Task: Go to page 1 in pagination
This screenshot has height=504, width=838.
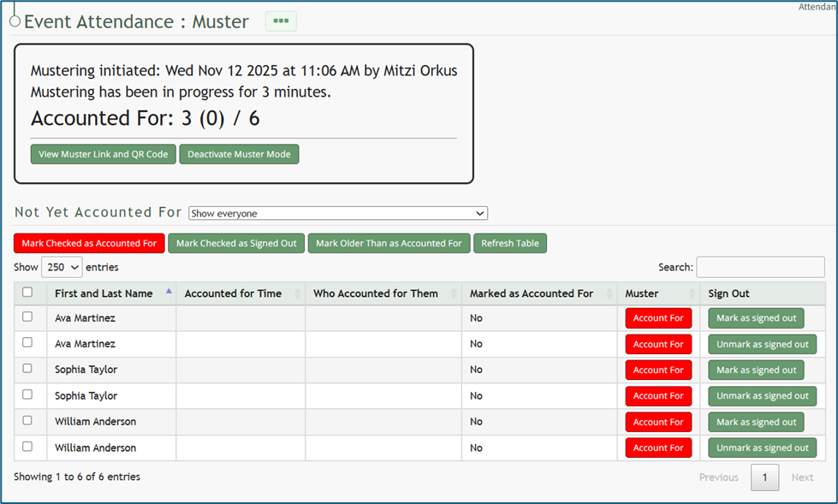Action: click(x=764, y=477)
